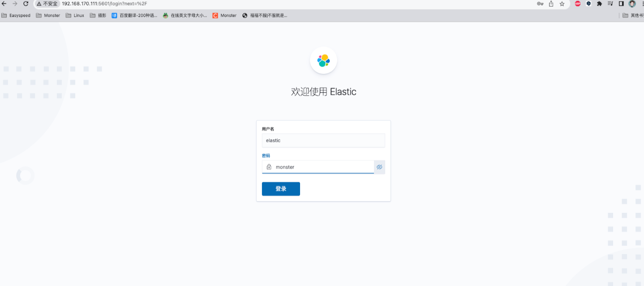Image resolution: width=644 pixels, height=286 pixels.
Task: Open the Monster bookmarks folder
Action: point(48,15)
